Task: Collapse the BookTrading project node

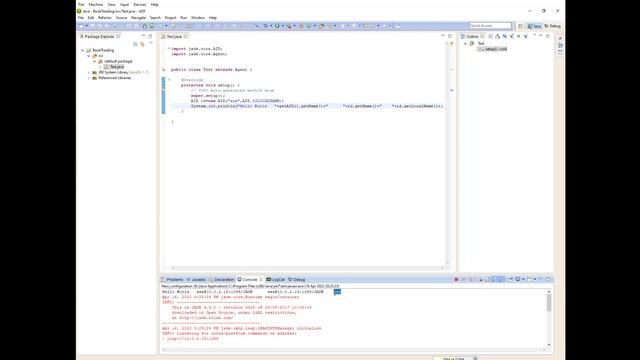Action: 83,50
